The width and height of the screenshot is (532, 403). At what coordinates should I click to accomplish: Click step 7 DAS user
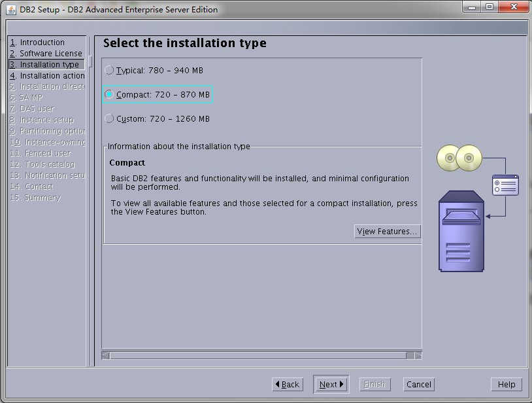click(32, 109)
